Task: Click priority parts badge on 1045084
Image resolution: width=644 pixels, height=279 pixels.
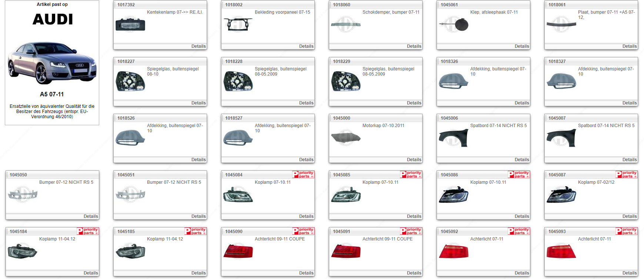Action: point(303,175)
